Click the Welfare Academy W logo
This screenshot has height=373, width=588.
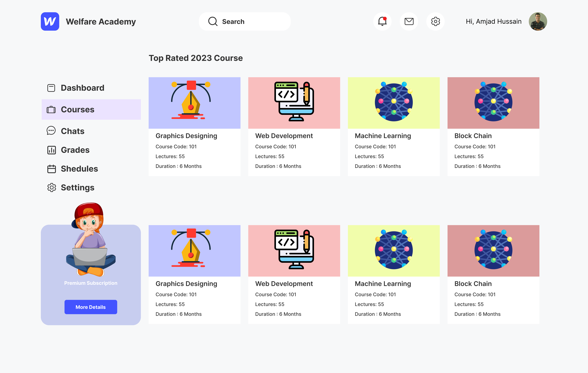[x=50, y=21]
